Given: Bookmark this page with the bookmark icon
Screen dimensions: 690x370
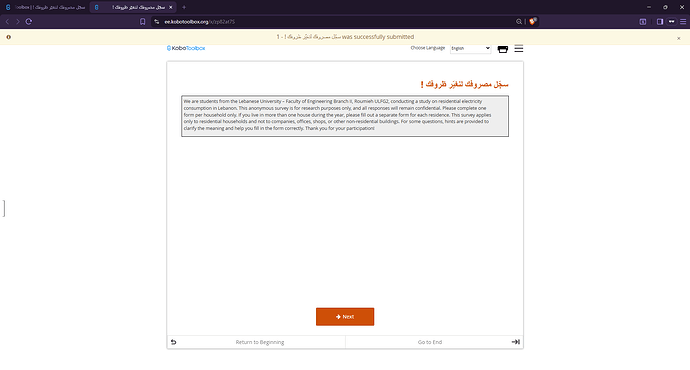Looking at the screenshot, I should 143,22.
